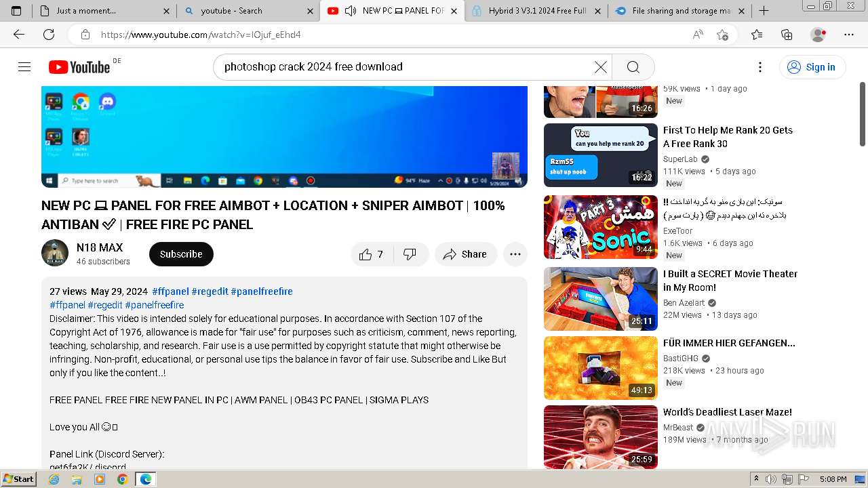The width and height of the screenshot is (868, 488).
Task: Go back in the Edge browser
Action: point(19,35)
